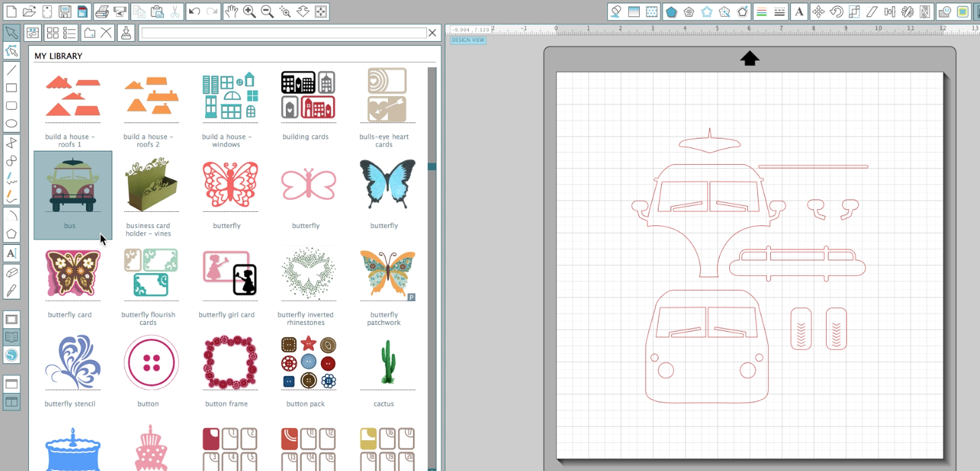
Task: Open the Rotate panel
Action: pyautogui.click(x=837, y=11)
